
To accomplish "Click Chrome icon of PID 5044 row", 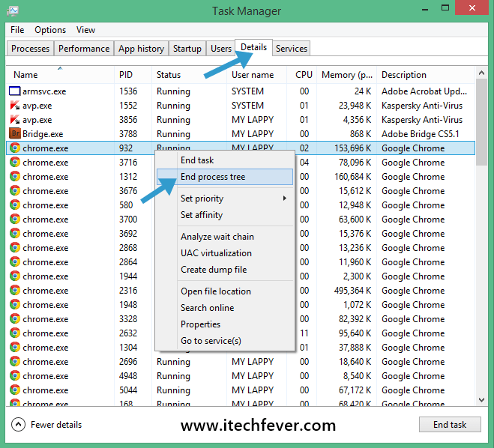I will point(15,390).
